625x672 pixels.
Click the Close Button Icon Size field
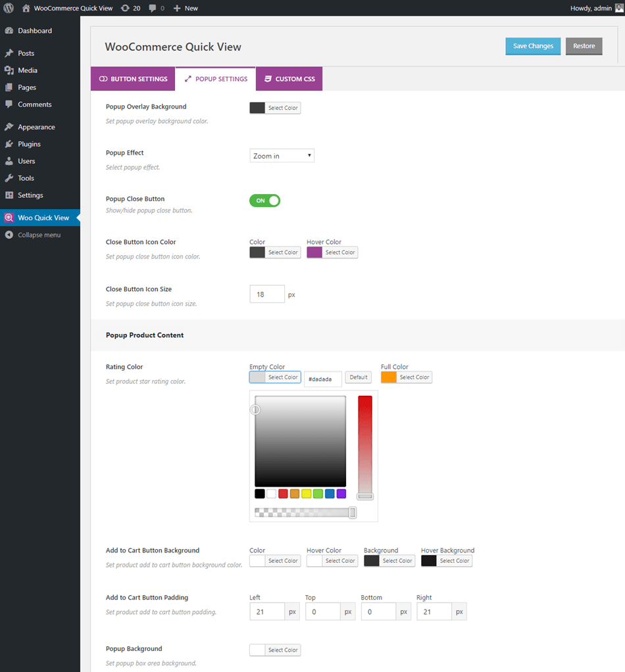[x=267, y=295]
